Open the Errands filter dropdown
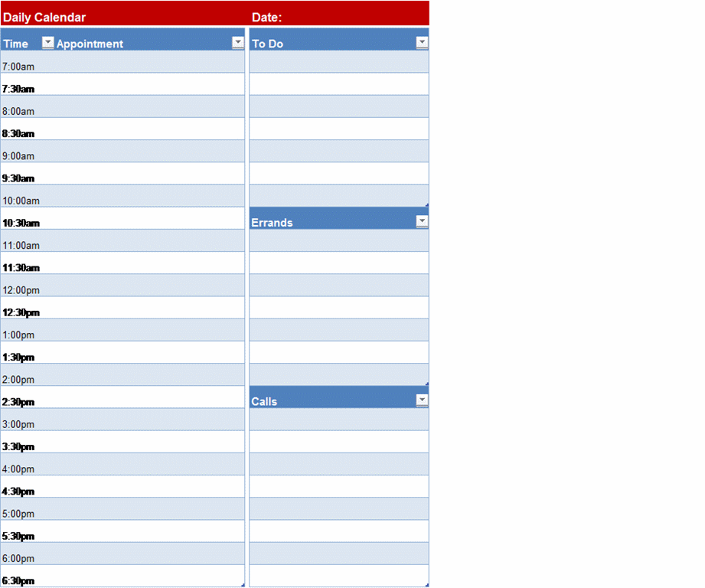This screenshot has width=705, height=588. [422, 221]
